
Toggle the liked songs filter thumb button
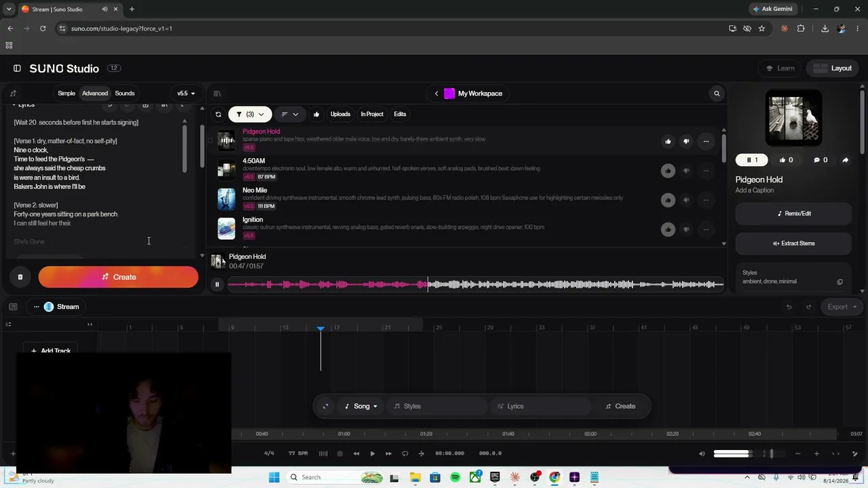pyautogui.click(x=316, y=115)
